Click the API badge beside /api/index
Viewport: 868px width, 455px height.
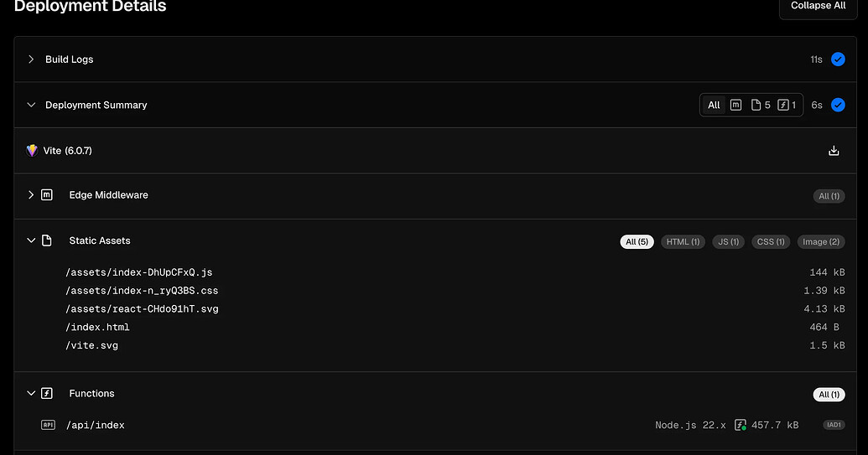48,426
